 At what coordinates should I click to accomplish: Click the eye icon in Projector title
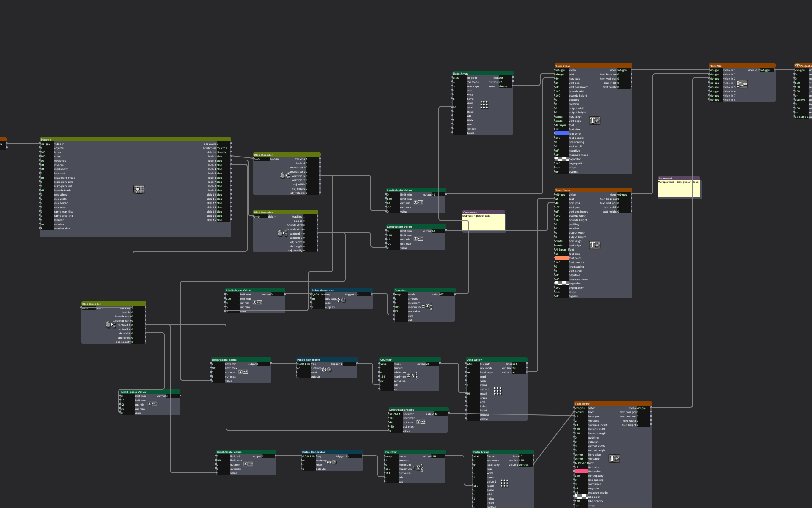[x=798, y=66]
